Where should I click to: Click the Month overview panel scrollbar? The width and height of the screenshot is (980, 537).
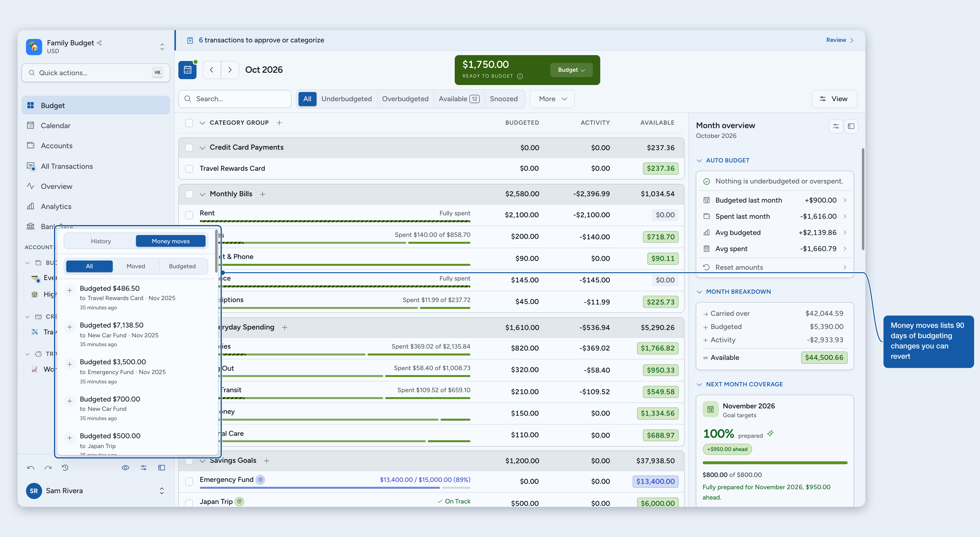(863, 199)
